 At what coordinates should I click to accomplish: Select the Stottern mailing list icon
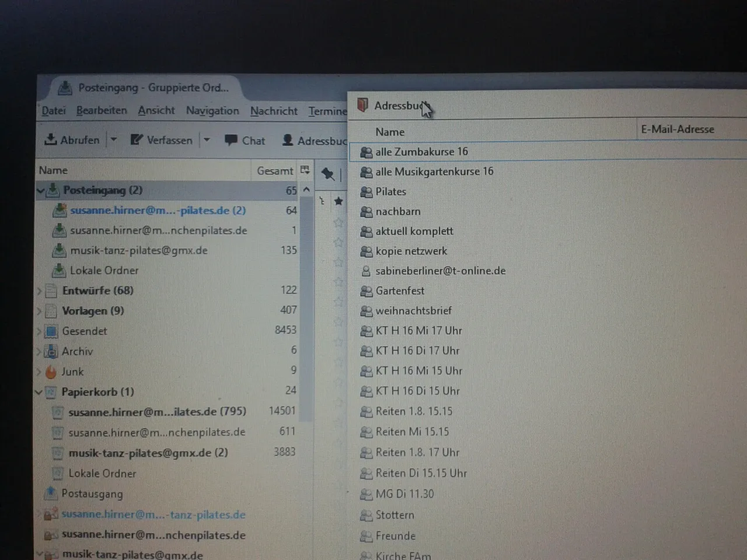366,515
